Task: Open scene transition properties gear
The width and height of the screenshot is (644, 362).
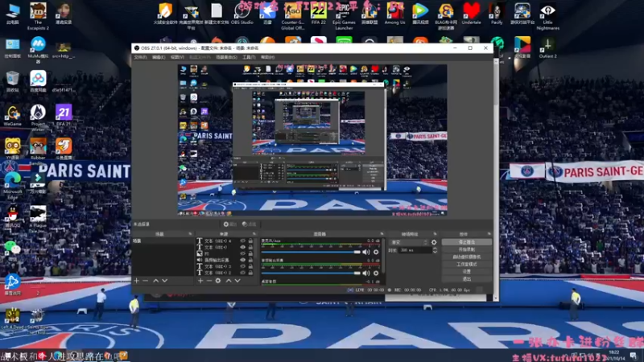Action: pyautogui.click(x=434, y=243)
